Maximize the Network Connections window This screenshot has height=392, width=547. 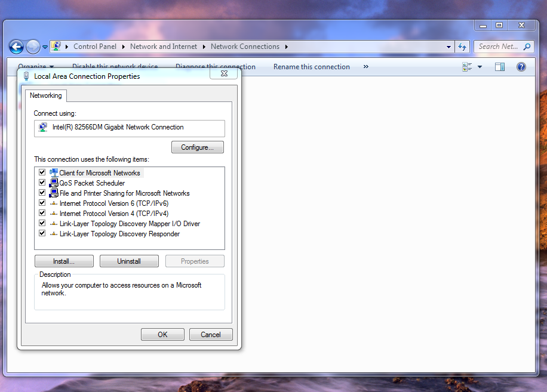pos(499,26)
